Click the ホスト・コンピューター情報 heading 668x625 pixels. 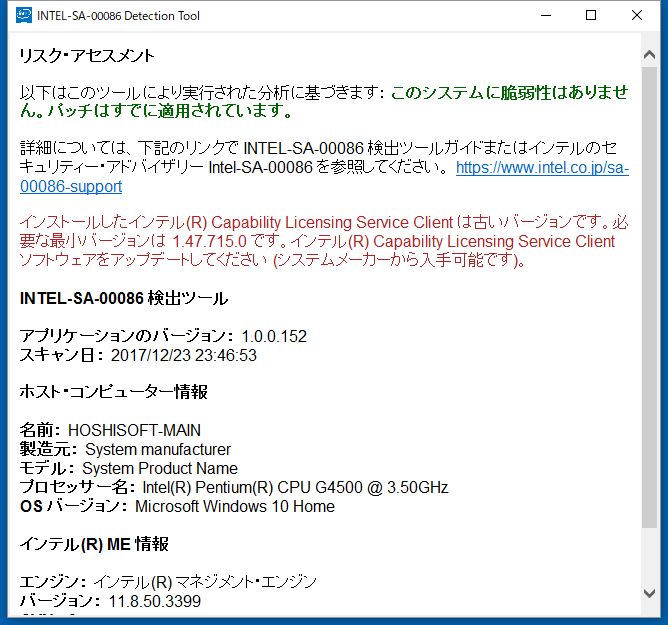click(x=113, y=392)
